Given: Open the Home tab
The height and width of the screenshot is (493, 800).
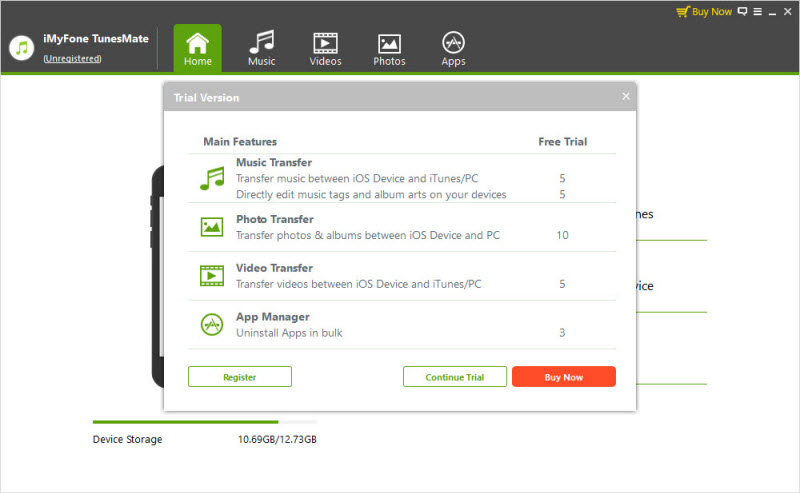Looking at the screenshot, I should 197,48.
